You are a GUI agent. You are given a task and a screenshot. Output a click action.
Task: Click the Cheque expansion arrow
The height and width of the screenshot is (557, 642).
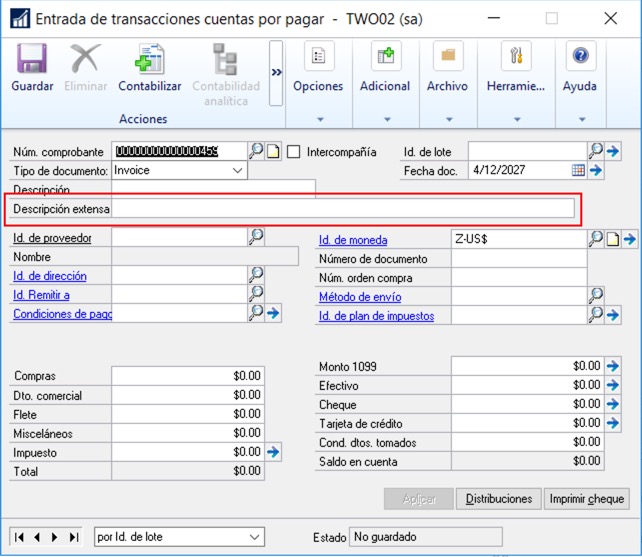613,404
